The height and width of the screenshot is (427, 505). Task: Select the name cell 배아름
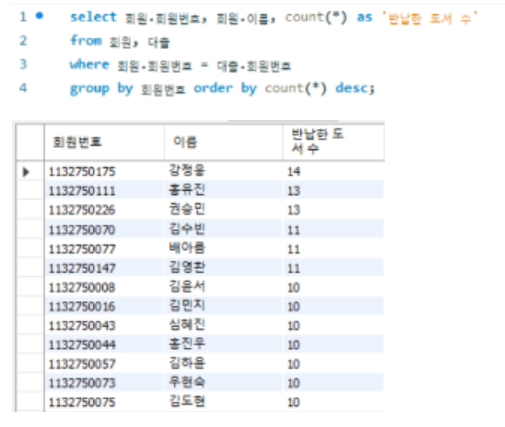[223, 249]
